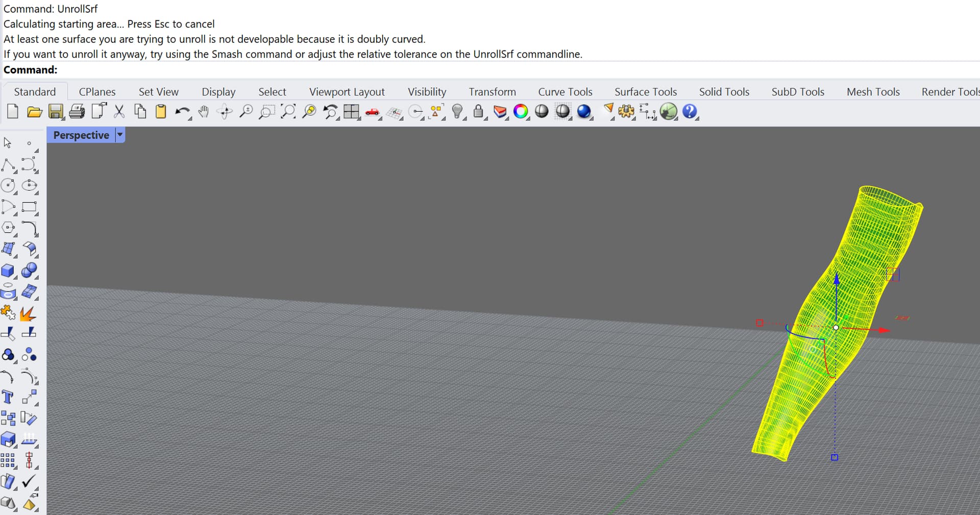Open the Set CPlane grid icon
The height and width of the screenshot is (515, 980).
click(394, 113)
